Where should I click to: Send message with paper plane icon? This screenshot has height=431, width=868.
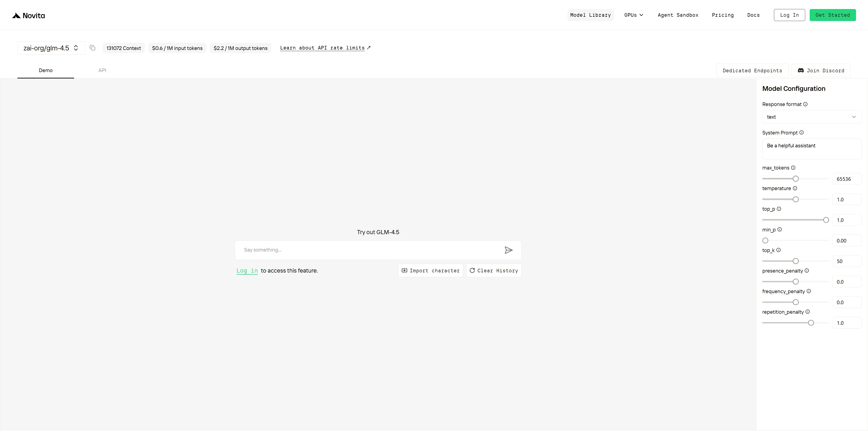coord(508,250)
